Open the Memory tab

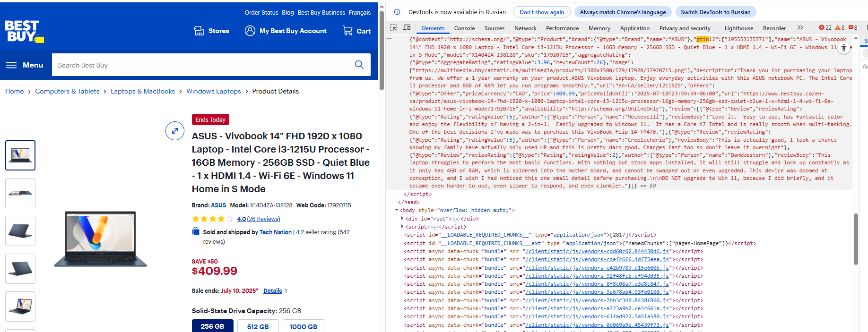(599, 28)
